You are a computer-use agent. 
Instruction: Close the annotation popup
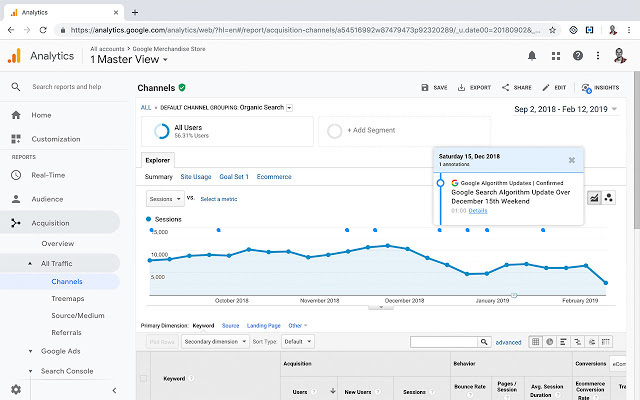tap(572, 160)
